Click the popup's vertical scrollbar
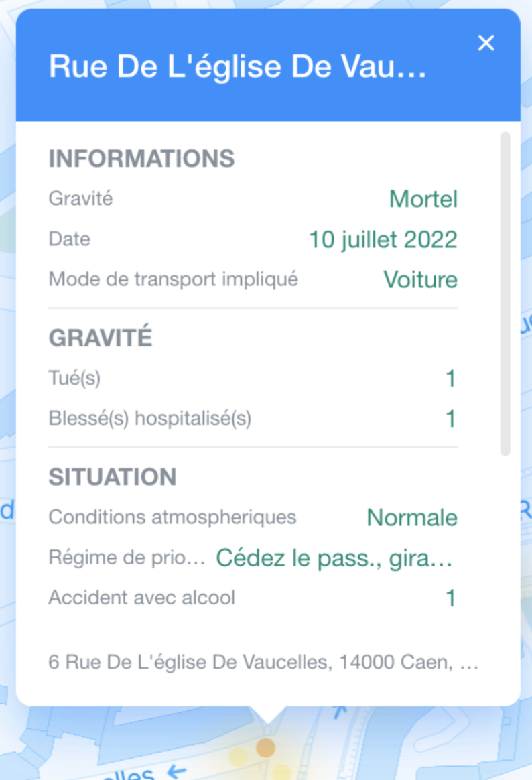 [505, 294]
